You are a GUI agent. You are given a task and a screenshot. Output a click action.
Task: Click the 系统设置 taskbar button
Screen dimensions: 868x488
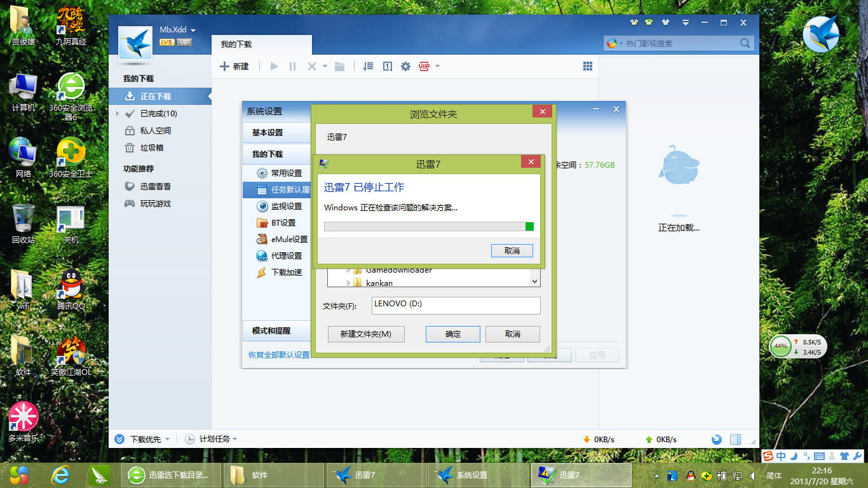[x=478, y=475]
